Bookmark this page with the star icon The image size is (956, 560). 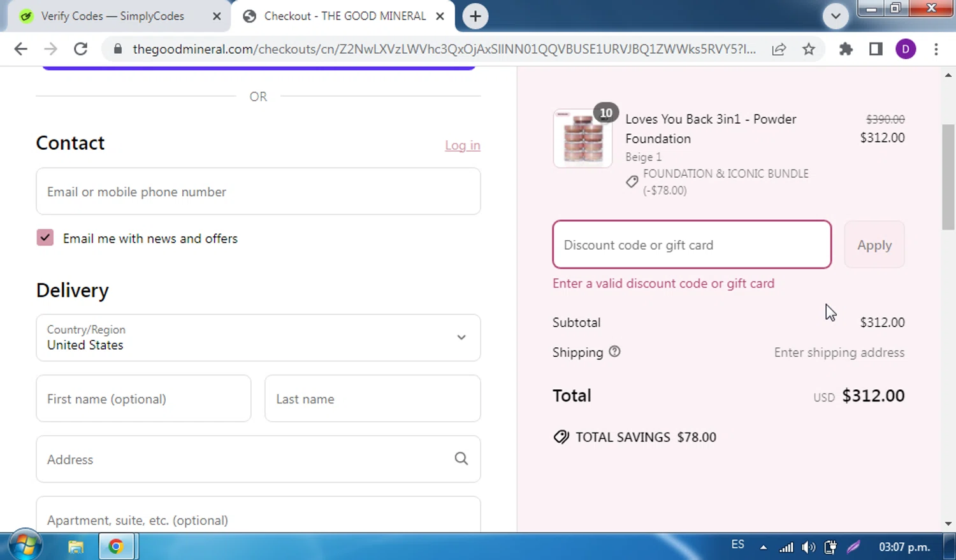click(x=809, y=49)
